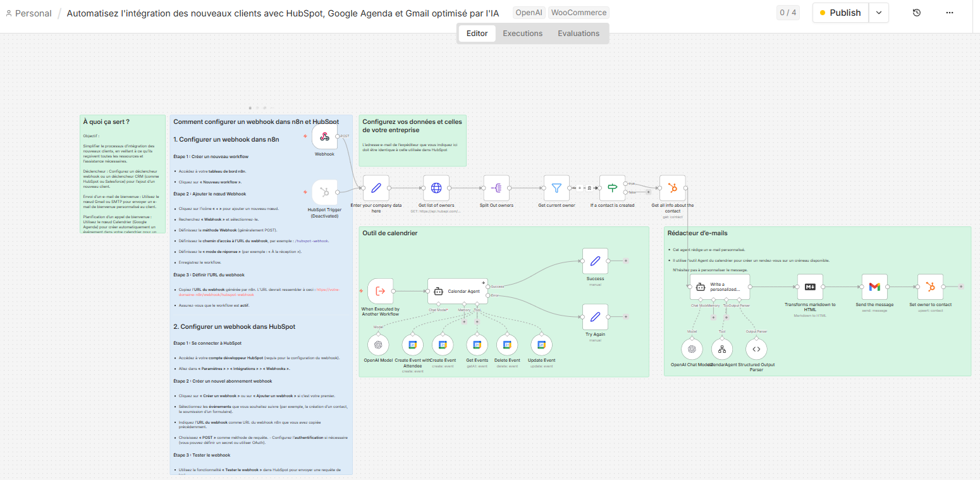The width and height of the screenshot is (980, 480).
Task: Open the 'When Executed by Another Workflow' trigger
Action: (380, 291)
